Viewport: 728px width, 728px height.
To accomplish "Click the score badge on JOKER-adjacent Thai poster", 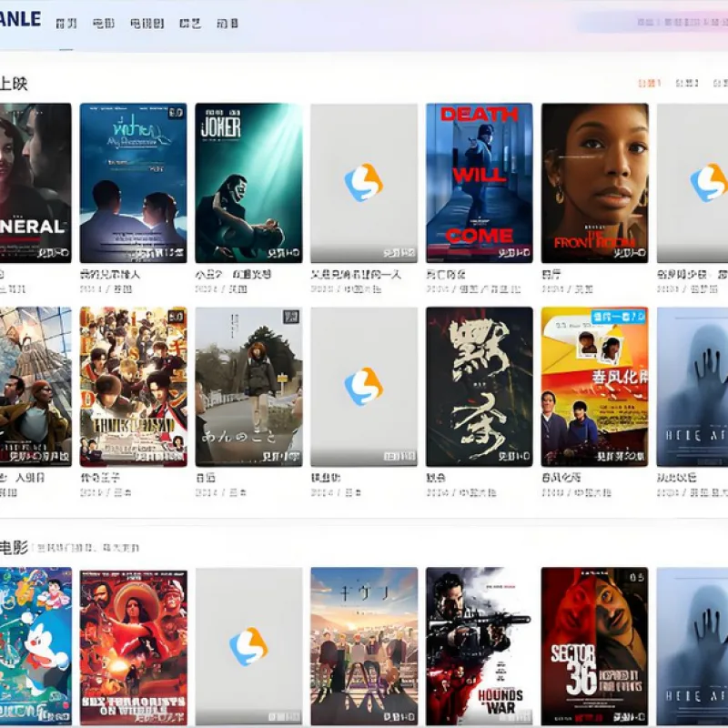I will 176,112.
